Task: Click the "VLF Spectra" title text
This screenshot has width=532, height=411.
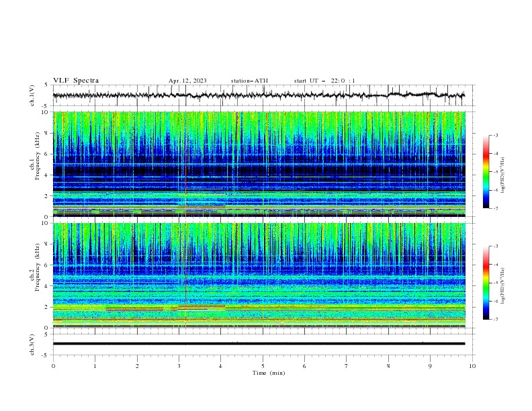Action: (x=76, y=81)
